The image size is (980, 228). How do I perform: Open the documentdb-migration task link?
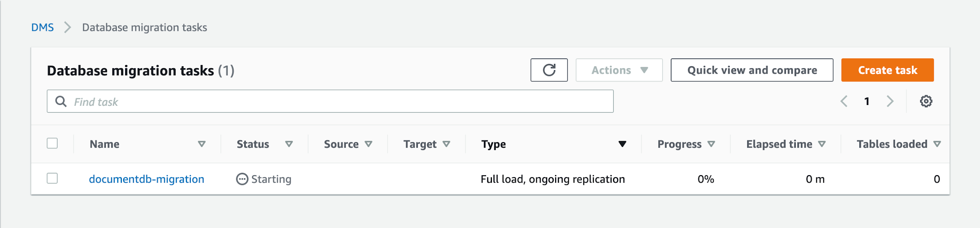pyautogui.click(x=146, y=179)
